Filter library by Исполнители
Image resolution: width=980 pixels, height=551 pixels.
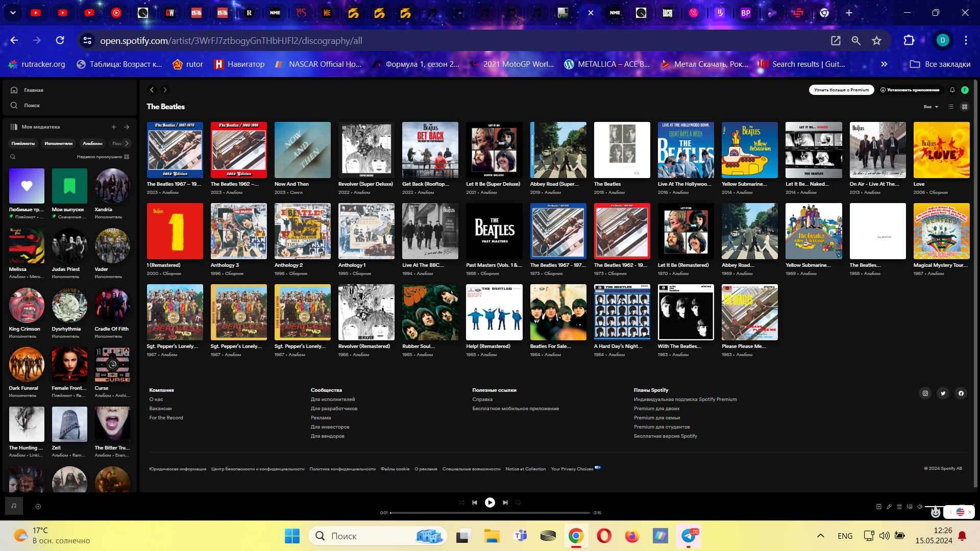(x=58, y=143)
